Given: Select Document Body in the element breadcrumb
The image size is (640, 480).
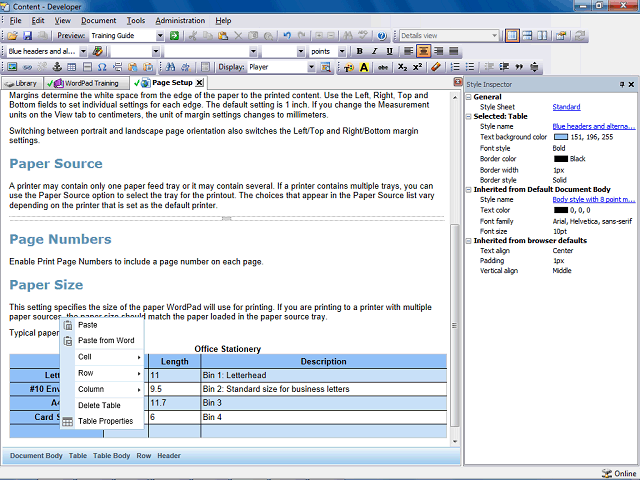Looking at the screenshot, I should [x=36, y=456].
